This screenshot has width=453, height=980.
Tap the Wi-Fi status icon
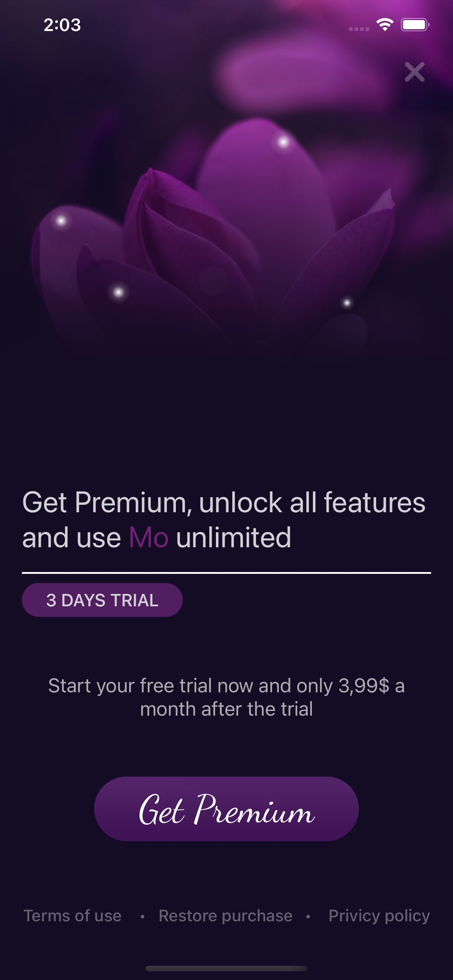click(x=384, y=25)
